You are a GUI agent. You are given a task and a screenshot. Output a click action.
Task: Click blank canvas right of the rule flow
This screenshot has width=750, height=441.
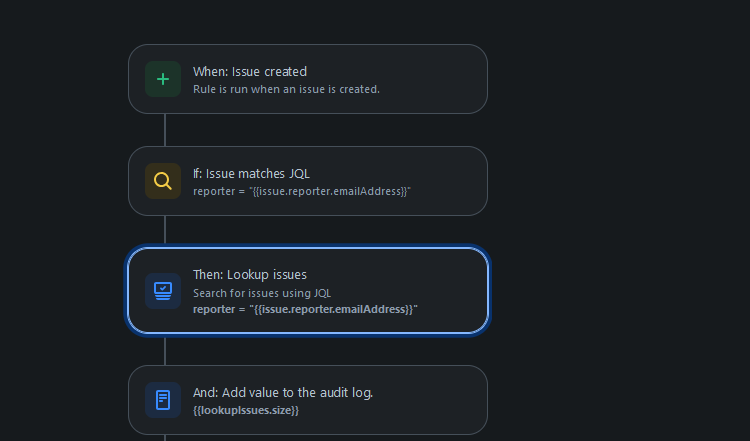617,220
